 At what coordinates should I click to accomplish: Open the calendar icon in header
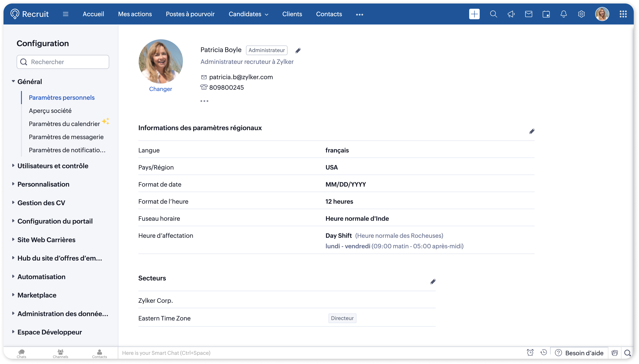[546, 14]
